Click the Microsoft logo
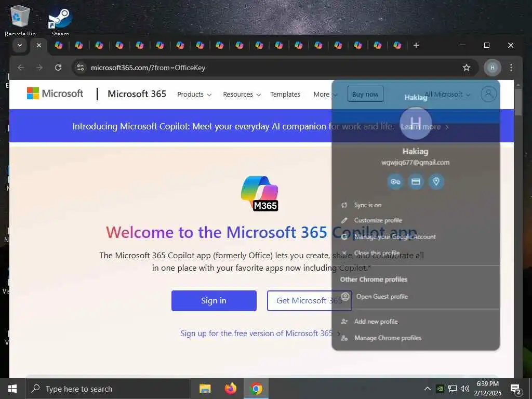This screenshot has height=399, width=532. [x=55, y=94]
